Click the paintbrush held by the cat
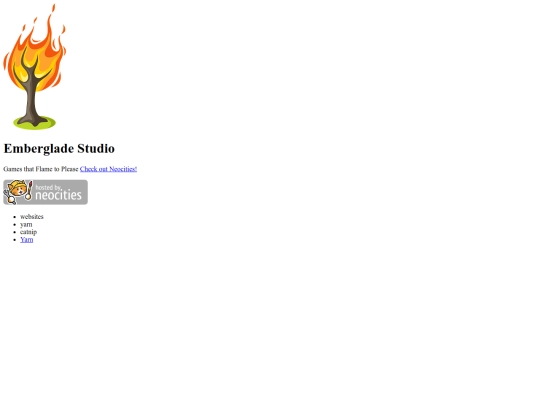The height and width of the screenshot is (405, 540). [x=29, y=190]
